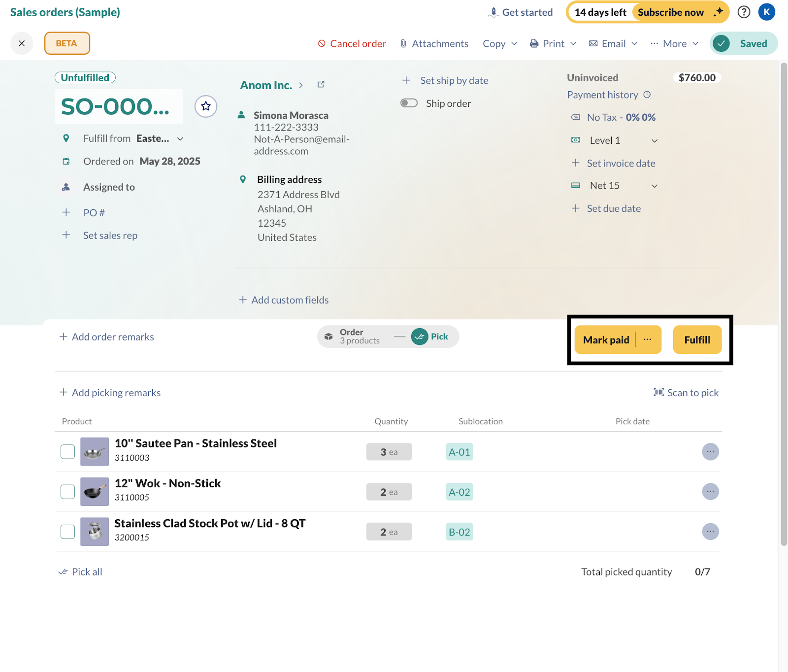Star this sales order as favorite

click(x=206, y=106)
